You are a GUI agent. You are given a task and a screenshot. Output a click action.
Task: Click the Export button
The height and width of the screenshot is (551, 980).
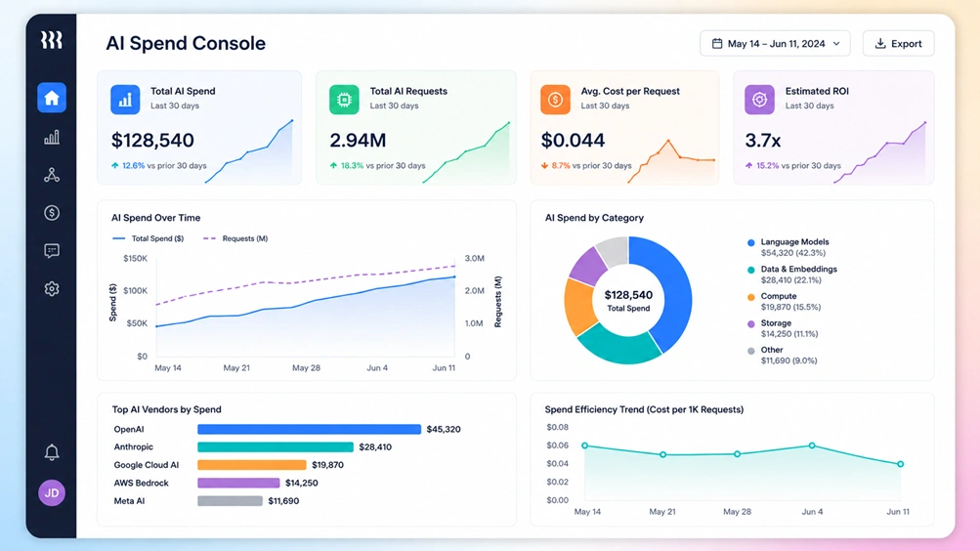point(898,44)
